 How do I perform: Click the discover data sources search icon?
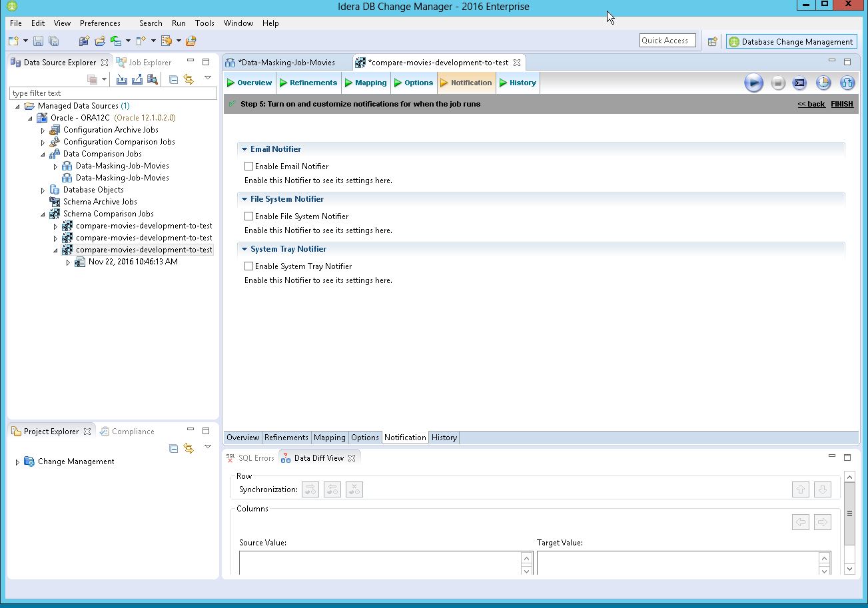153,79
